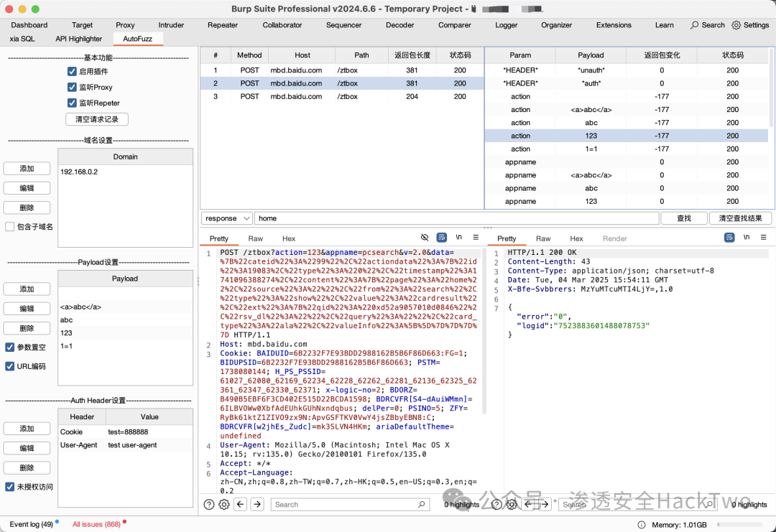This screenshot has height=532, width=776.
Task: Toggle word wrap icon in request editor
Action: coord(441,238)
